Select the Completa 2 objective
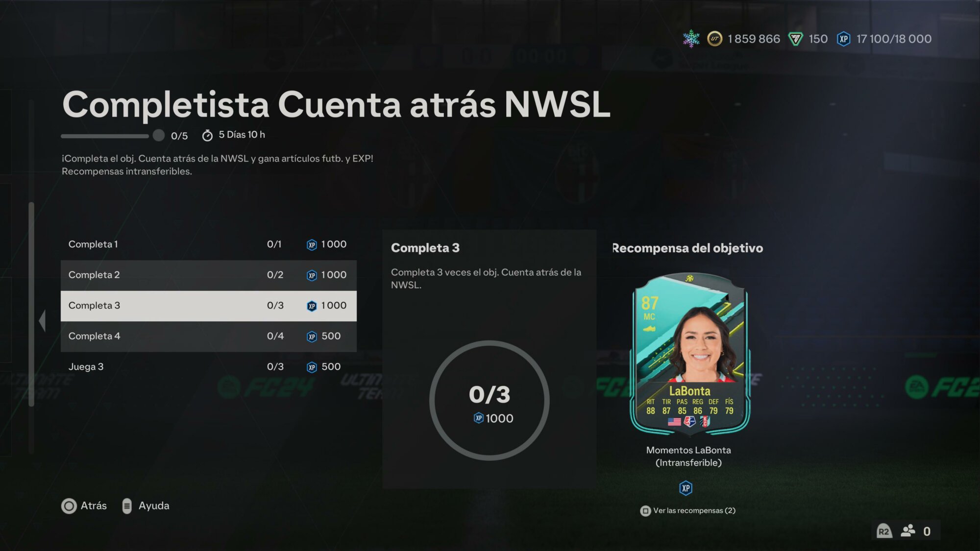This screenshot has height=551, width=980. tap(209, 275)
